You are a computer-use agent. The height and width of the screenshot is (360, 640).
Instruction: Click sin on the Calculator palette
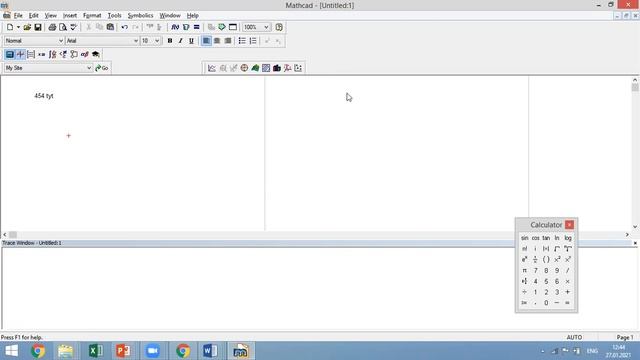pyautogui.click(x=524, y=238)
